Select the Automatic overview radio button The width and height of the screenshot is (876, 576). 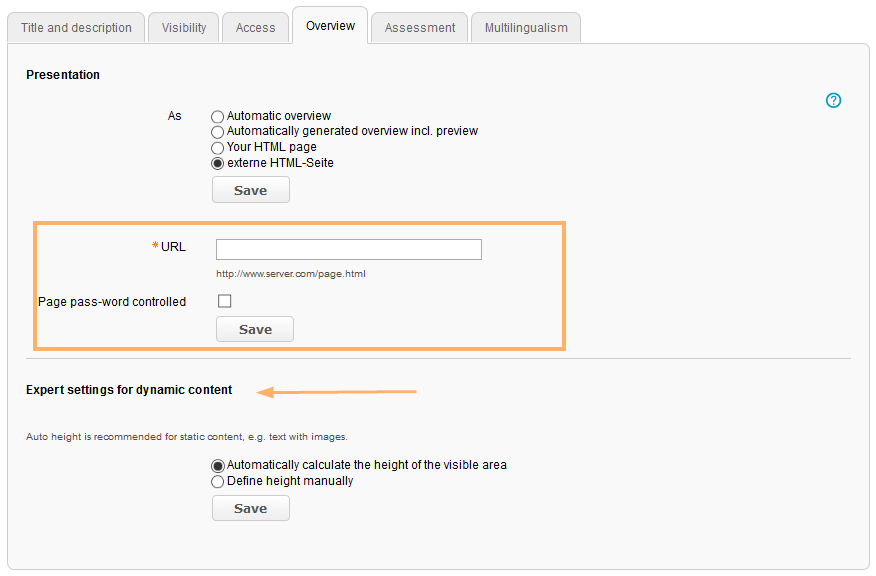[217, 116]
